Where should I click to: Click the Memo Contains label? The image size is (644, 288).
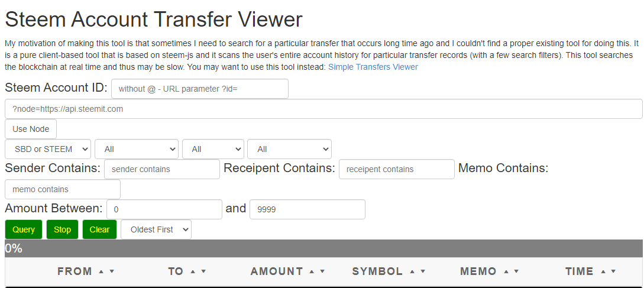click(503, 168)
